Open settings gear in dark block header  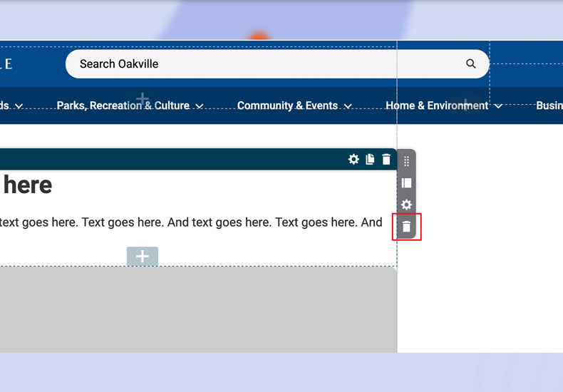(x=353, y=159)
